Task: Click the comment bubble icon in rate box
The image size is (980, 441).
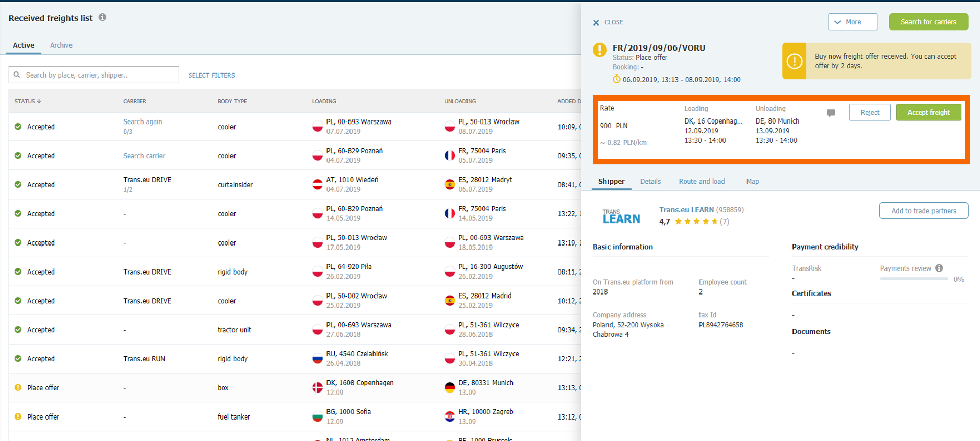Action: point(831,113)
